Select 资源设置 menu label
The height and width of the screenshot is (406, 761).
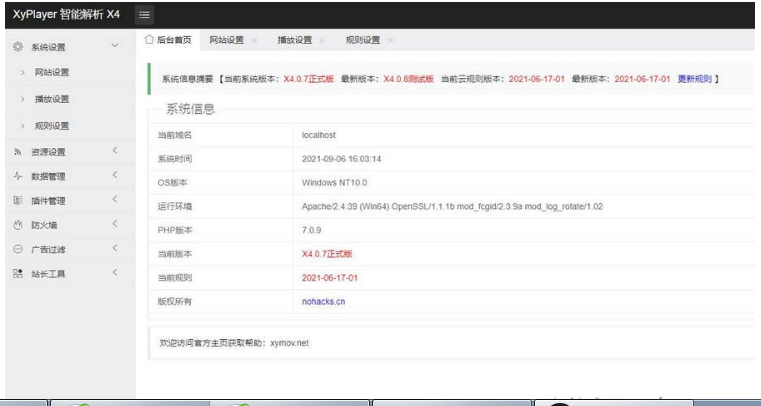pos(48,152)
